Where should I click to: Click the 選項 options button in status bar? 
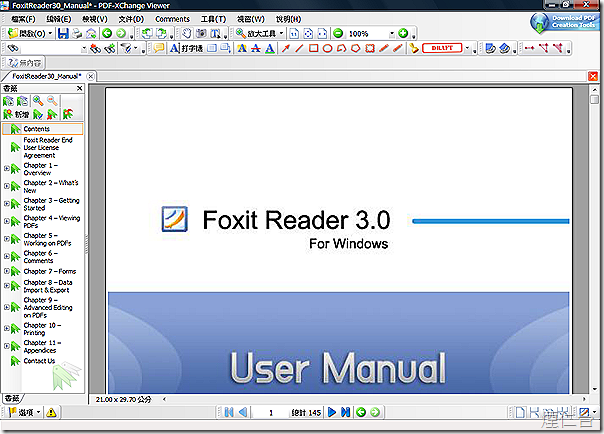coord(25,412)
